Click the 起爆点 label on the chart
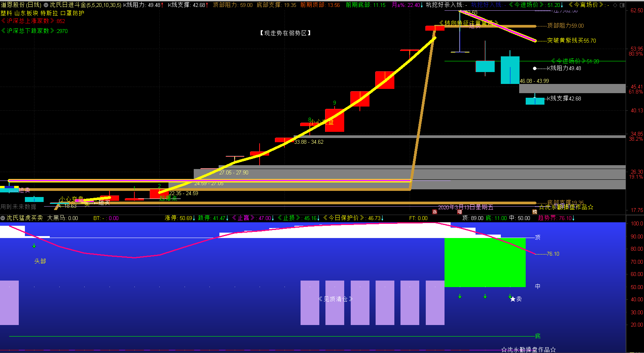Screen dimensions: 644x353 pos(168,198)
